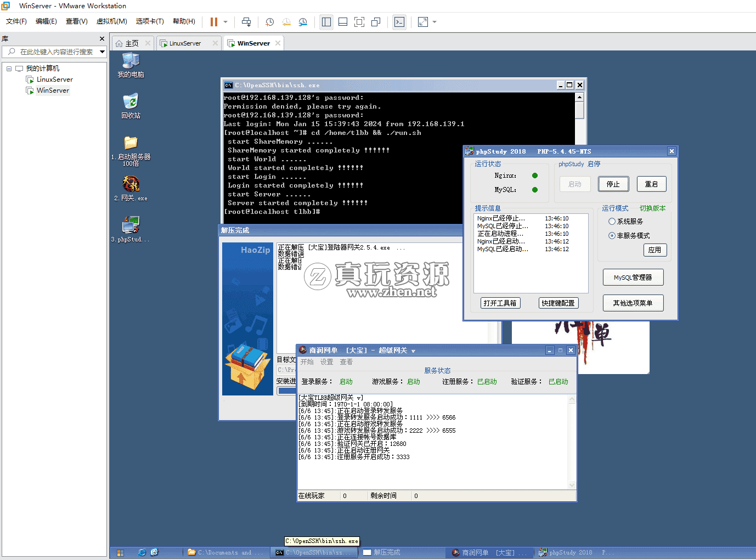Close the LinuxServer tab
756x560 pixels.
[216, 43]
